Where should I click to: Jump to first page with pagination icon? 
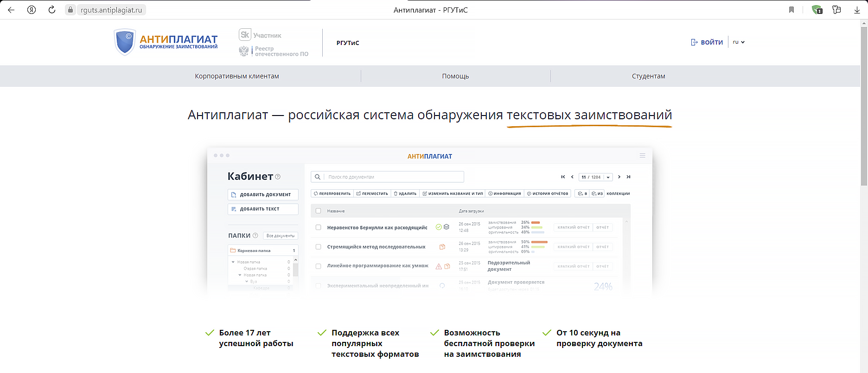pyautogui.click(x=563, y=177)
